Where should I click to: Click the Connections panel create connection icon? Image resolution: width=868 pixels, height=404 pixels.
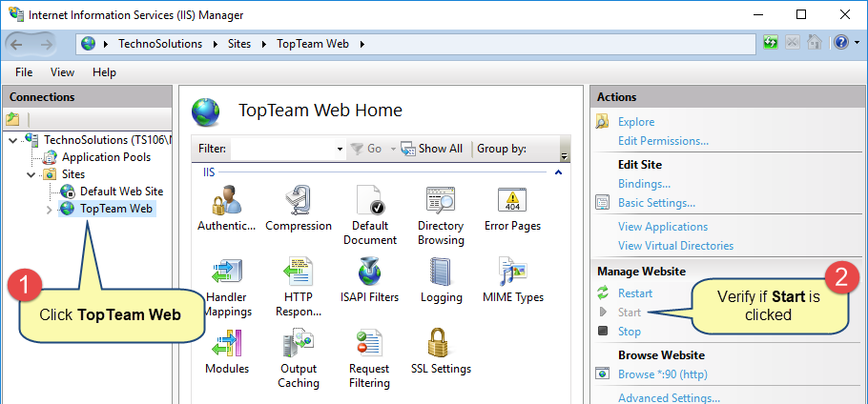pyautogui.click(x=12, y=119)
